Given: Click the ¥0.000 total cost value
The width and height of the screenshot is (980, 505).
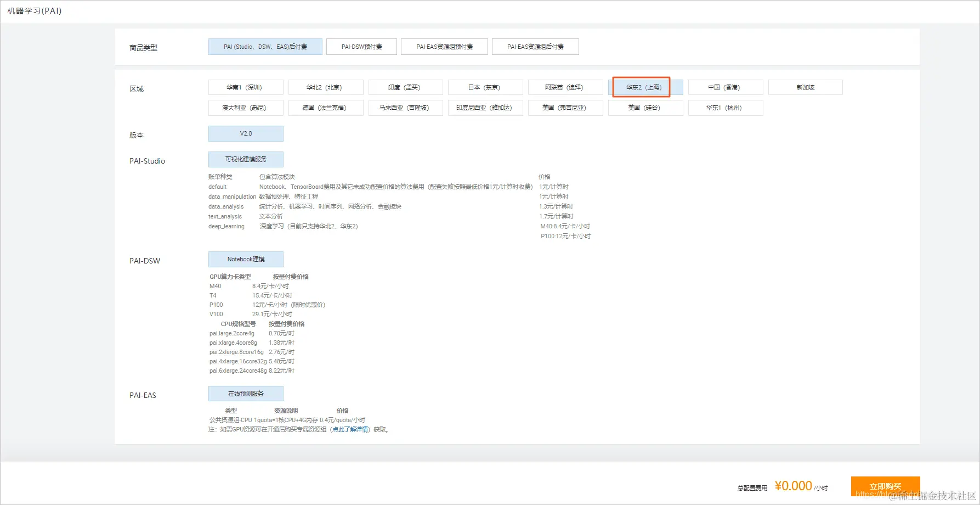Looking at the screenshot, I should tap(793, 486).
